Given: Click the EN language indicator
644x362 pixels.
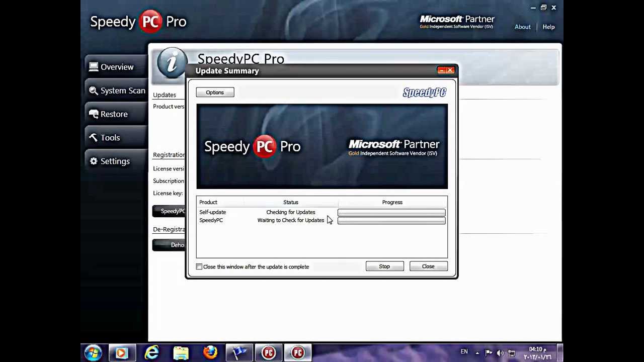Looking at the screenshot, I should [x=464, y=352].
